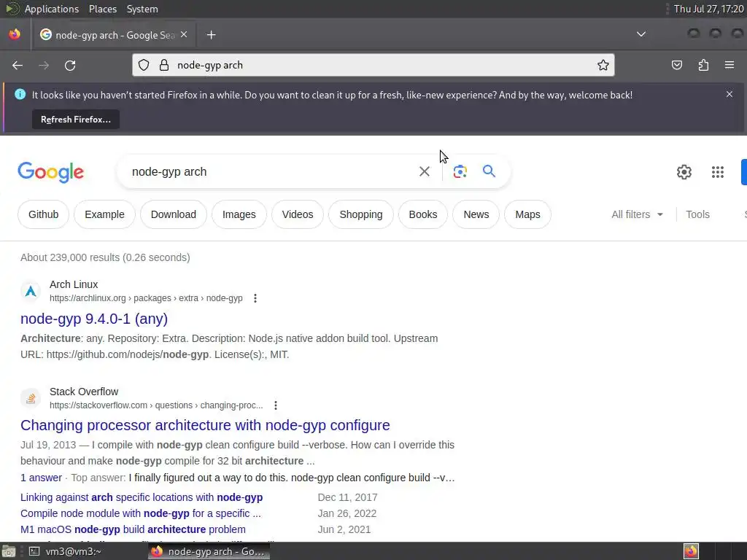Switch to Shopping results
This screenshot has height=560, width=747.
[x=360, y=214]
